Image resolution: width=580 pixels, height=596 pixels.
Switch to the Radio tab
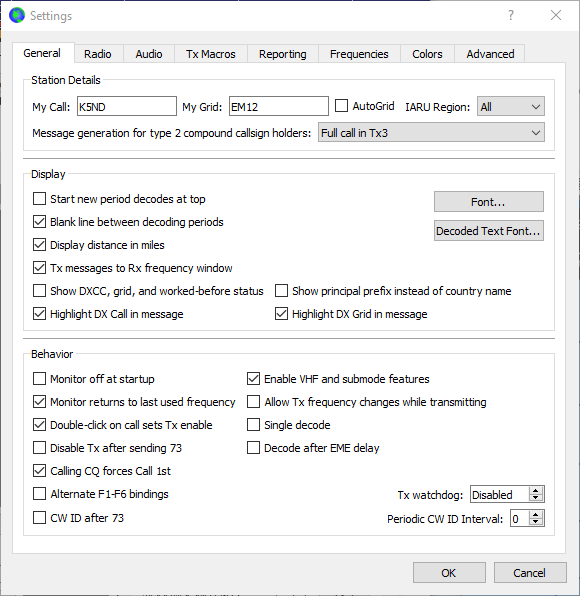(x=98, y=54)
